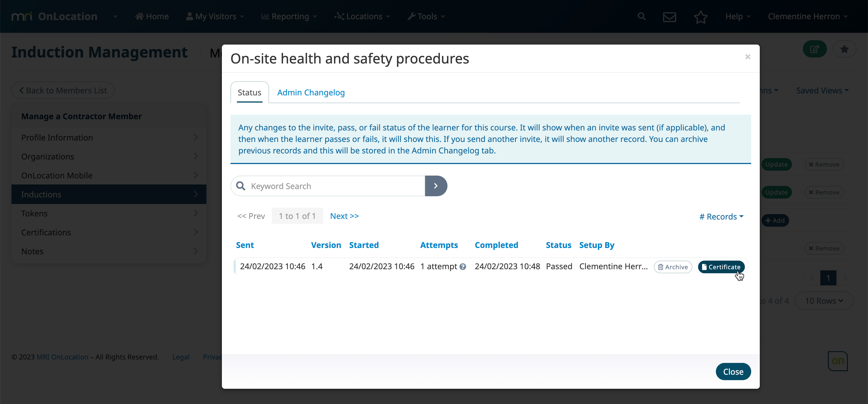Screen dimensions: 868x404
Task: Open the 10 Rows dropdown
Action: 824,301
